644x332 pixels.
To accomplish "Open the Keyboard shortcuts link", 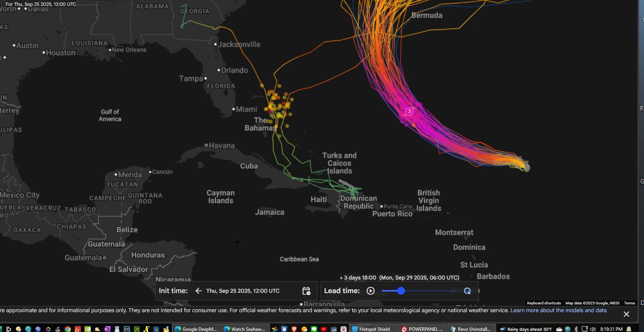I will coord(544,303).
